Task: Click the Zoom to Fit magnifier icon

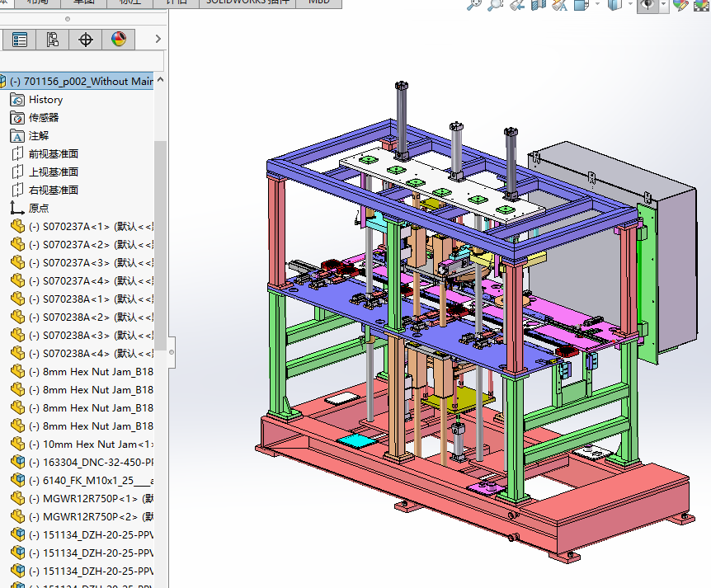Action: click(x=473, y=5)
